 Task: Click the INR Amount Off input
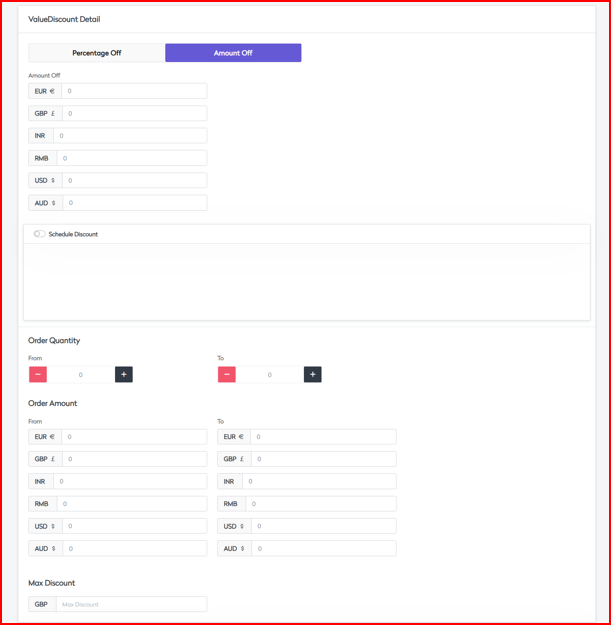[x=130, y=136]
